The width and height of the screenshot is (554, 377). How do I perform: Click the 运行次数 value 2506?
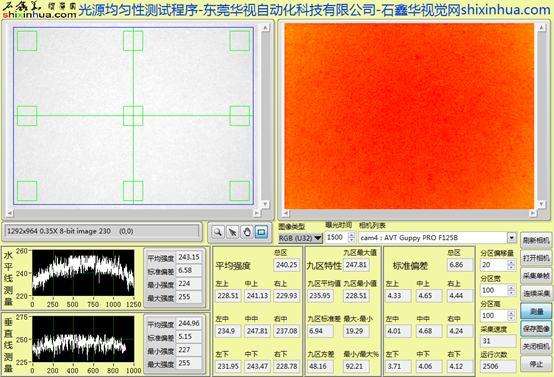[497, 366]
